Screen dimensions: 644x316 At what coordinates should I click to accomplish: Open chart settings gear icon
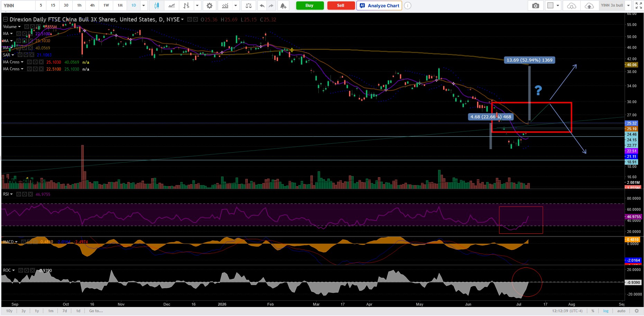pyautogui.click(x=209, y=6)
